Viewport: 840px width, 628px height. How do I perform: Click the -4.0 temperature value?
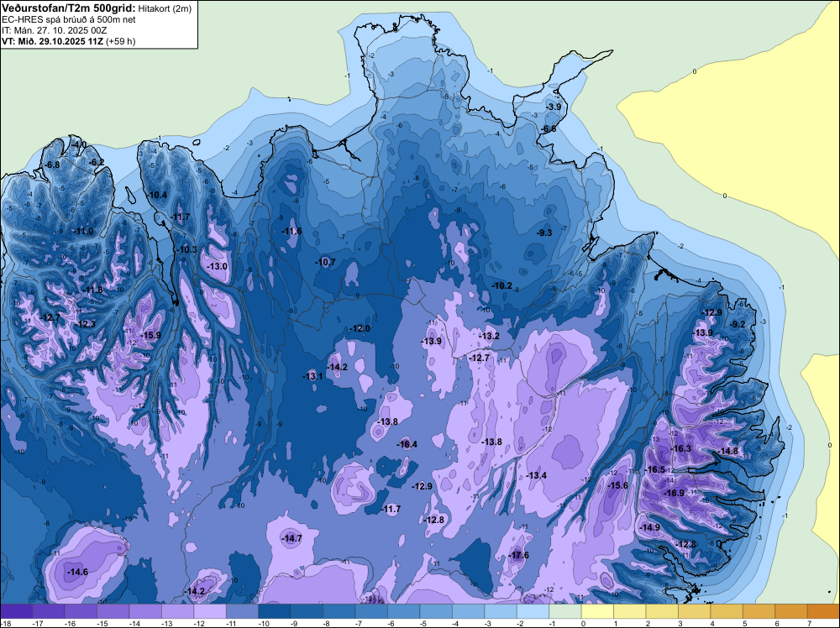79,145
